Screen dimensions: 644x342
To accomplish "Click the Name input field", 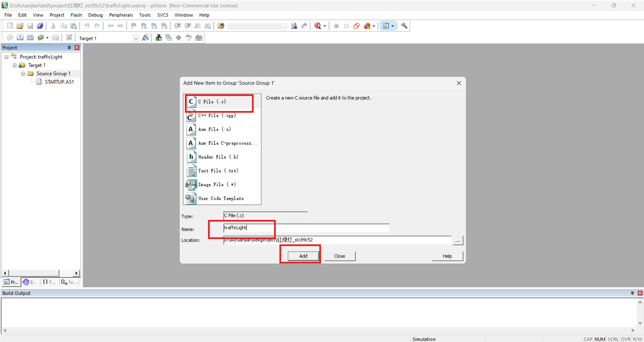I will coord(306,228).
